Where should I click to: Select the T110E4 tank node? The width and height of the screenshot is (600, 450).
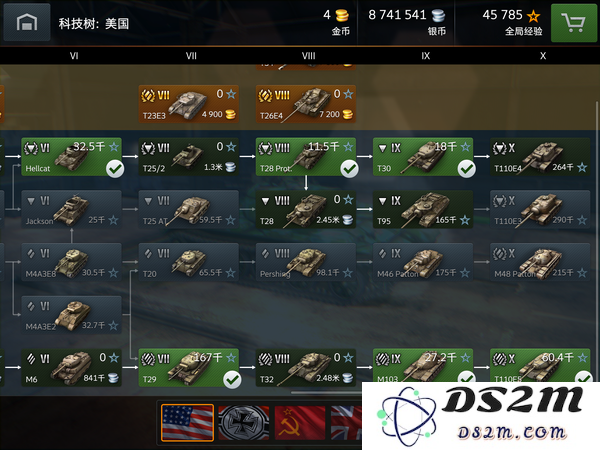(x=540, y=157)
